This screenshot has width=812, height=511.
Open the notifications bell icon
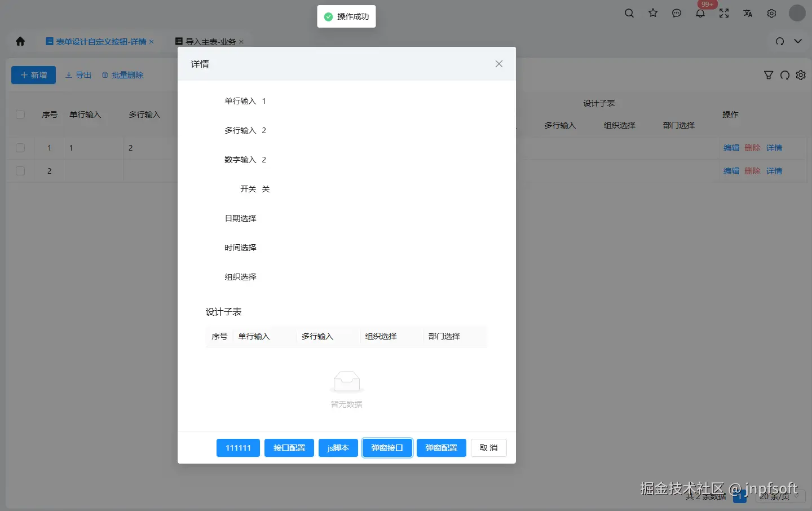point(700,13)
